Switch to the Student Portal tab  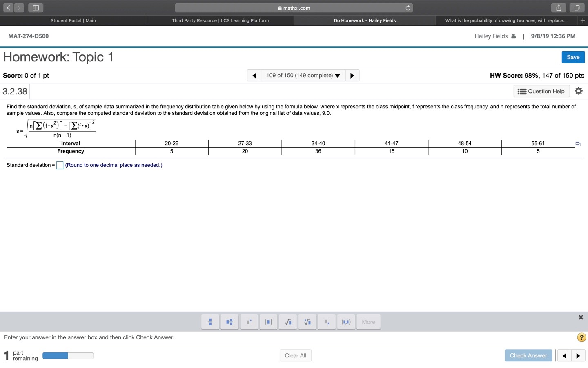click(x=73, y=20)
